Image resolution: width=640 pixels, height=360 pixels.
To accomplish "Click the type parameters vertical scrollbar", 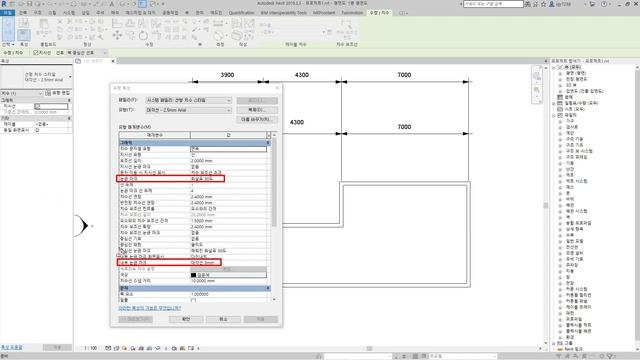I will 274,183.
